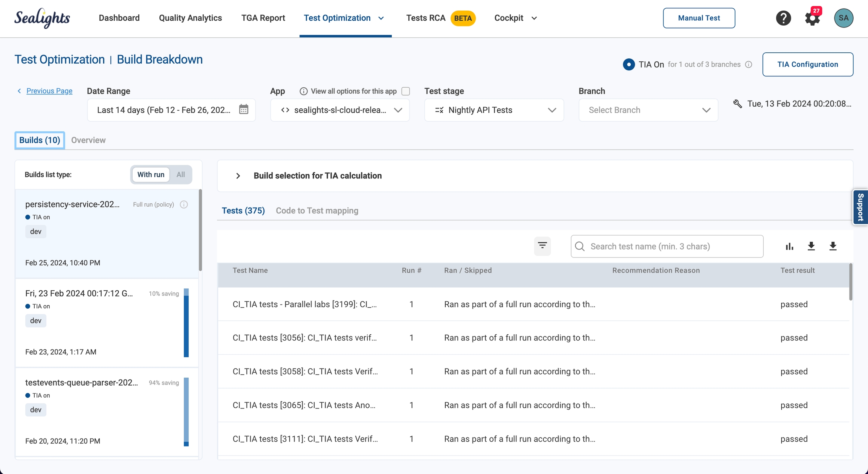Click the last download icon in toolbar
The height and width of the screenshot is (474, 868).
point(833,246)
